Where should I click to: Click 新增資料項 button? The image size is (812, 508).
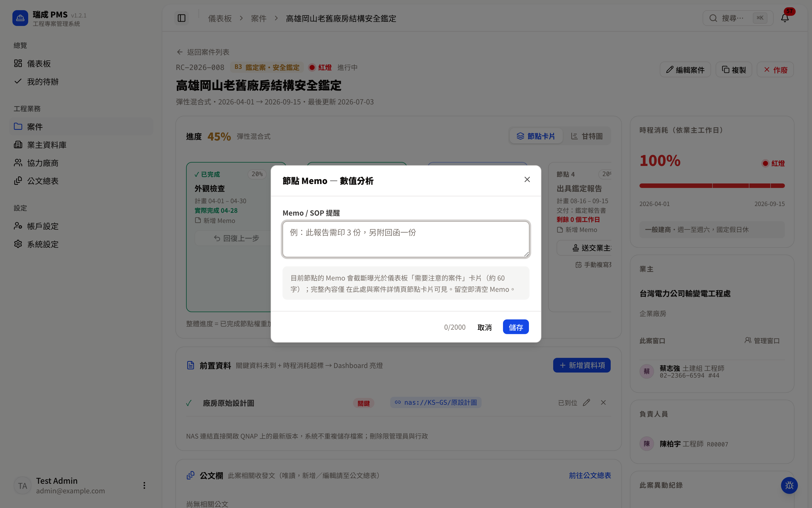tap(581, 365)
